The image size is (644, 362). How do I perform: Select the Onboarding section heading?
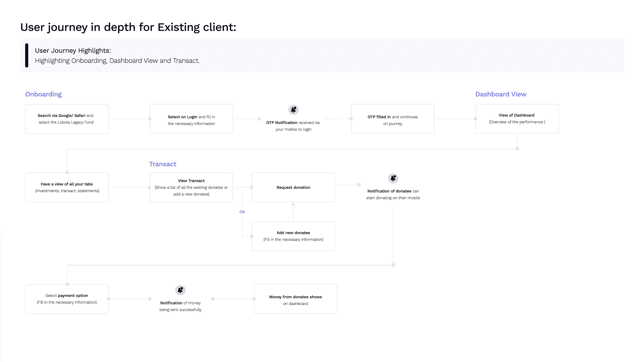(44, 94)
